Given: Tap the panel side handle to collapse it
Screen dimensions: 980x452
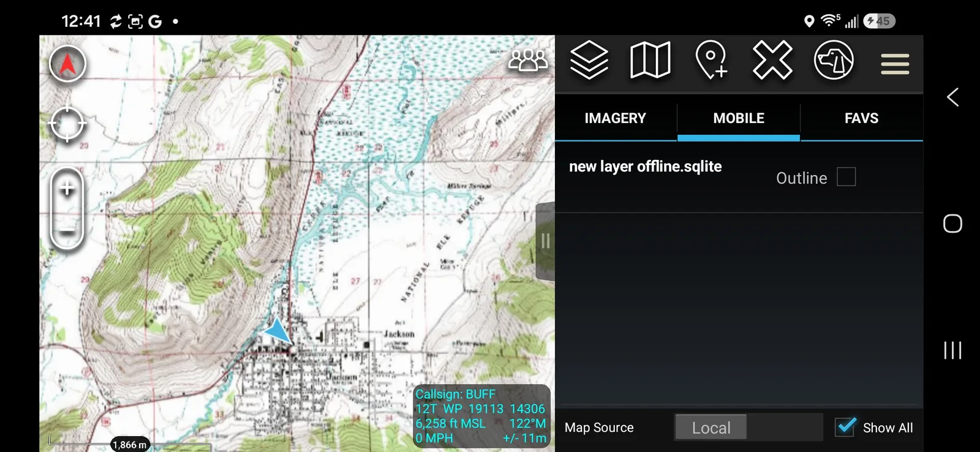Looking at the screenshot, I should 545,241.
